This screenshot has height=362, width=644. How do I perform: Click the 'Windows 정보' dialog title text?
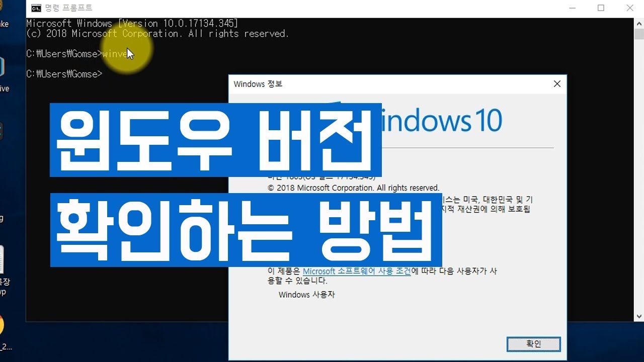(258, 84)
